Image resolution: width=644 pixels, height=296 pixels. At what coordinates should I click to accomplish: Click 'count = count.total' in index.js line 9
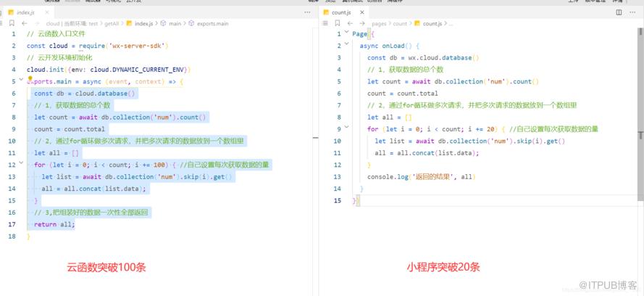[x=70, y=129]
